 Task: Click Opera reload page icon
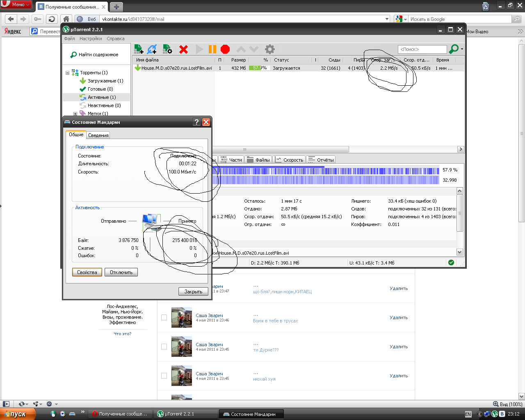(51, 19)
